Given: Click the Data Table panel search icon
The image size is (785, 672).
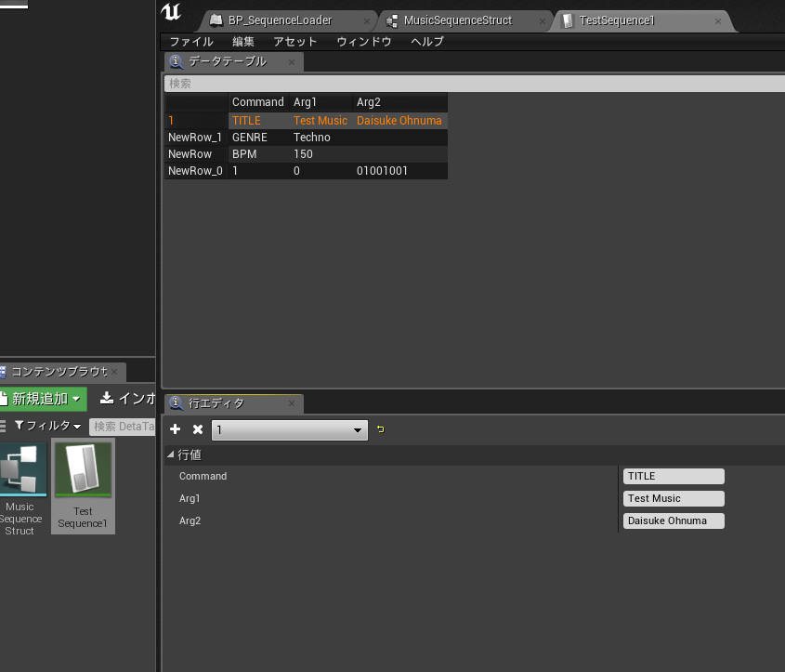Looking at the screenshot, I should [176, 61].
